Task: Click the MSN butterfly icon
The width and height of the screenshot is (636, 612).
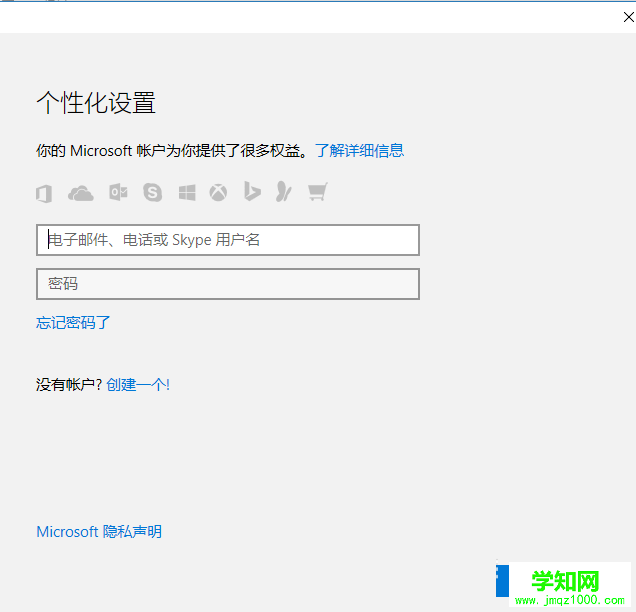Action: (x=284, y=192)
